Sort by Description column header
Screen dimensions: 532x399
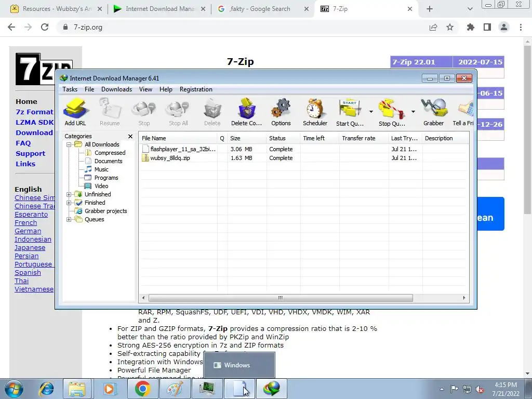coord(445,138)
